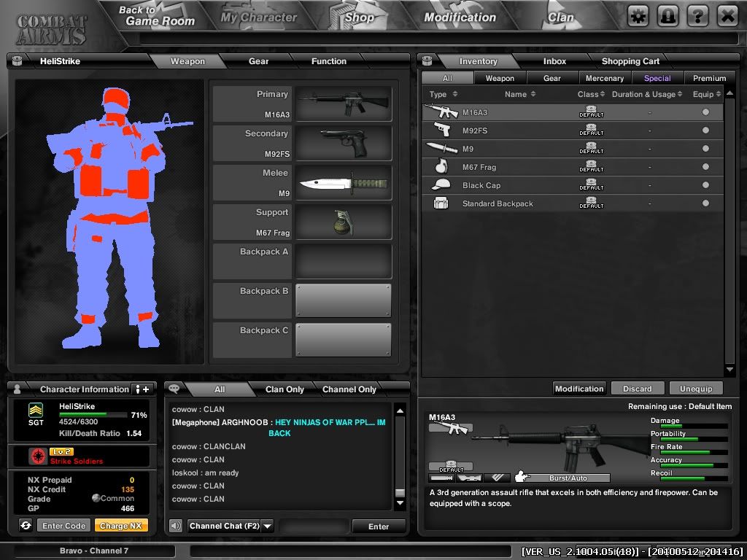The image size is (747, 560).
Task: Switch to the Function tab
Action: coord(329,61)
